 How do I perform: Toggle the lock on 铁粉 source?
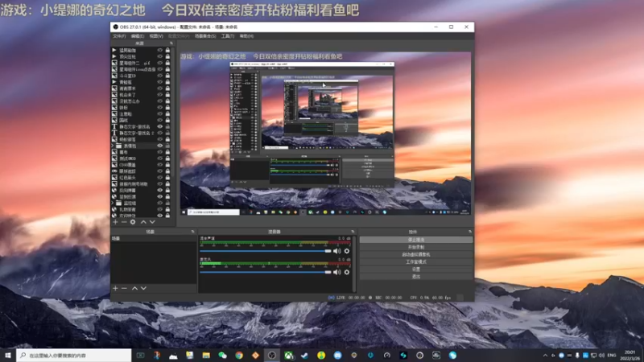click(x=167, y=108)
